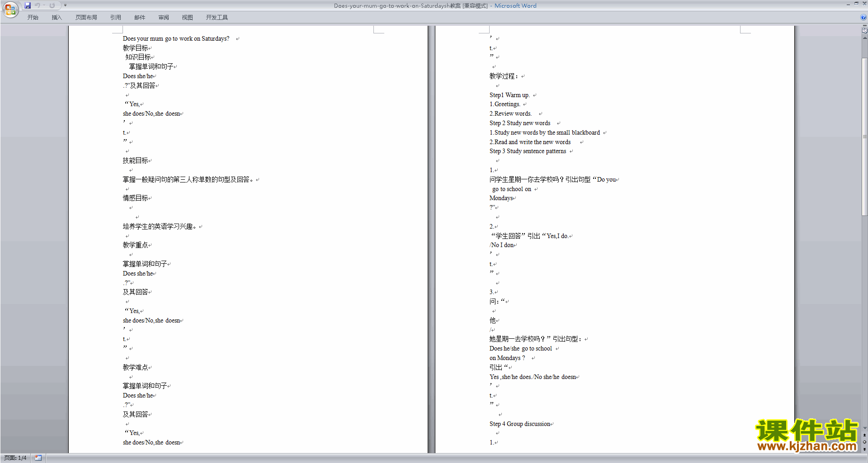Click the line 'Step 2 Study new words'
Viewport: 868px width, 463px height.
coord(520,123)
